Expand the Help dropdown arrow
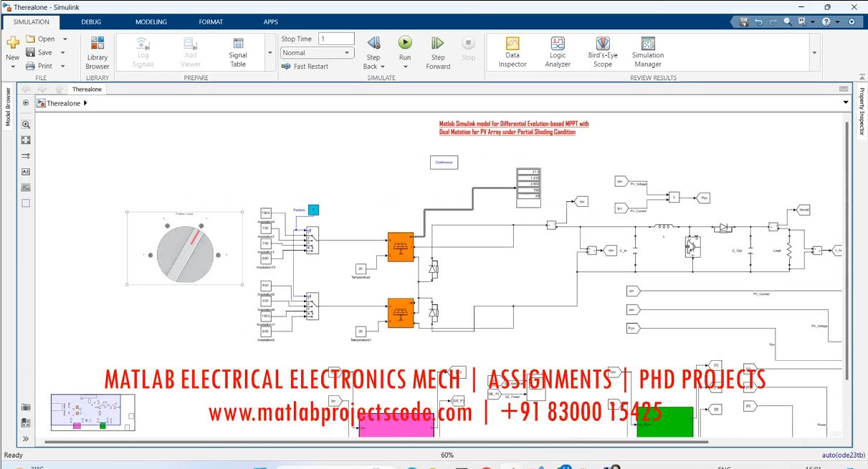 click(x=837, y=22)
